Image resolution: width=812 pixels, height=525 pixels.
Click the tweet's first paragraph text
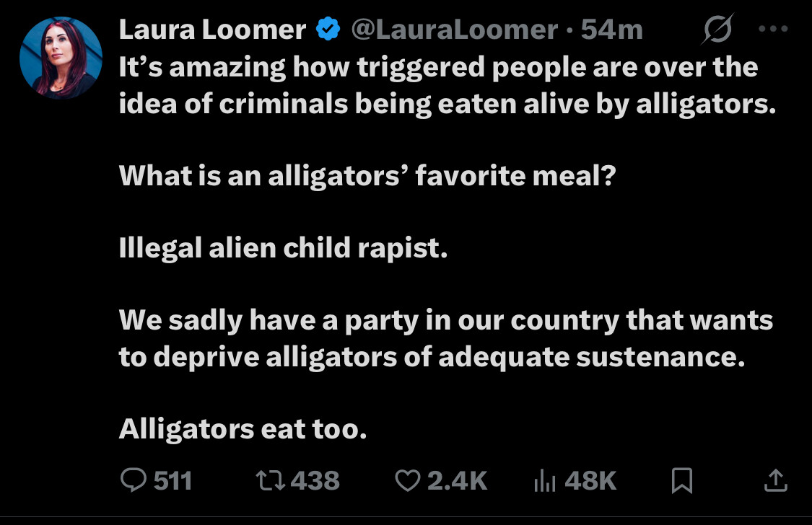[x=448, y=85]
